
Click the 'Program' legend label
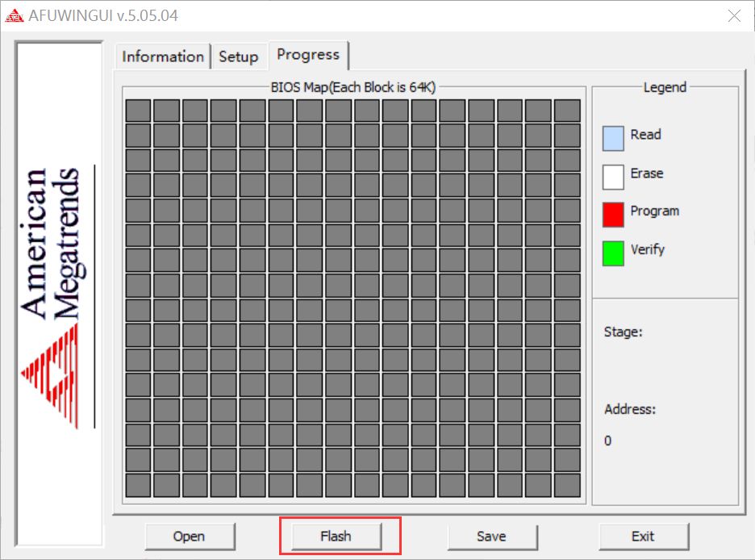pos(655,211)
